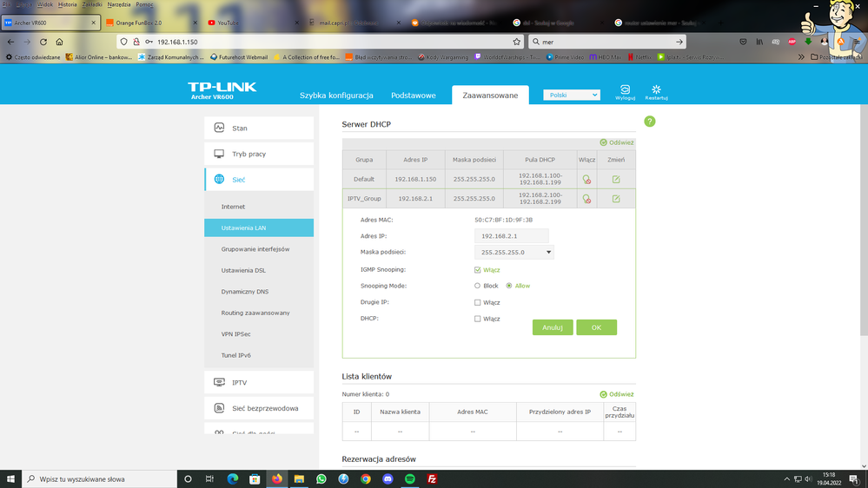Viewport: 868px width, 488px height.
Task: Click the Adres IP input field
Action: [511, 235]
